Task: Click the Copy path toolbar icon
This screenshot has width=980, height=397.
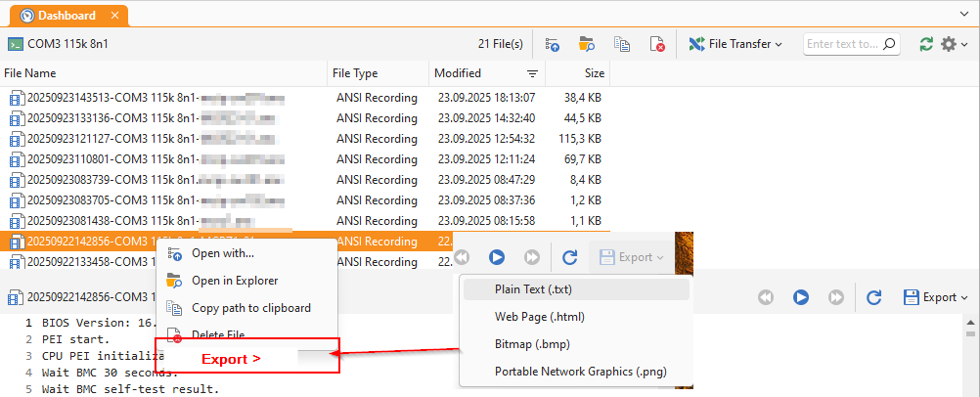Action: coord(622,44)
